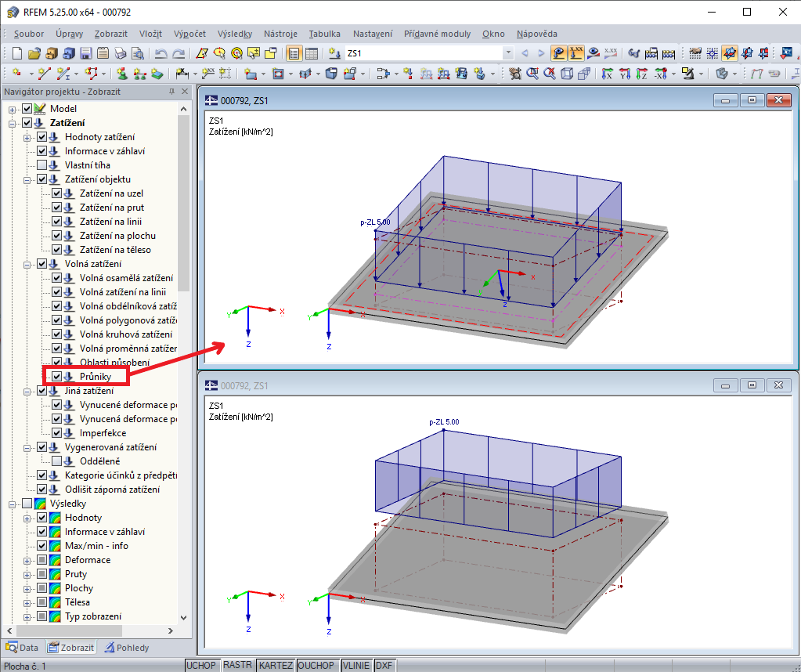Viewport: 801px width, 672px height.
Task: Toggle the Průniky checkbox
Action: [x=56, y=377]
